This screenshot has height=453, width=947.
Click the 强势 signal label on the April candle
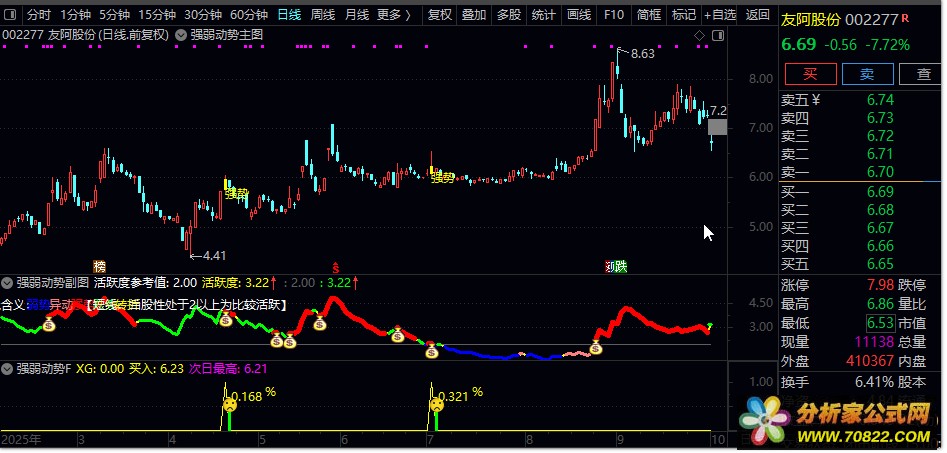(237, 194)
